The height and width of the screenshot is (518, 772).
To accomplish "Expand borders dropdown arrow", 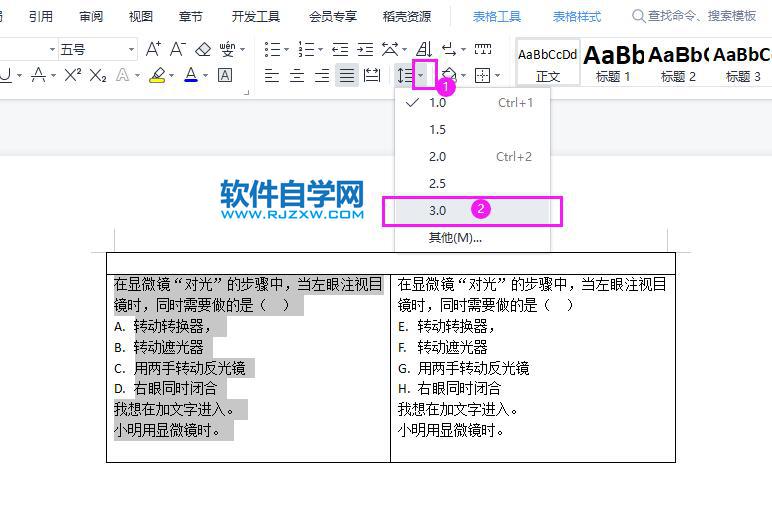I will pos(498,75).
